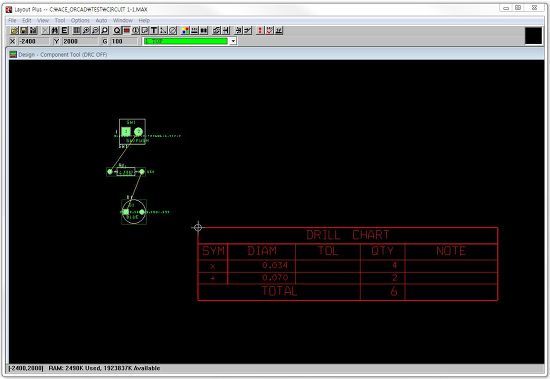Viewport: 550px width, 379px height.
Task: Open the Query (Q) window icon
Action: [117, 31]
